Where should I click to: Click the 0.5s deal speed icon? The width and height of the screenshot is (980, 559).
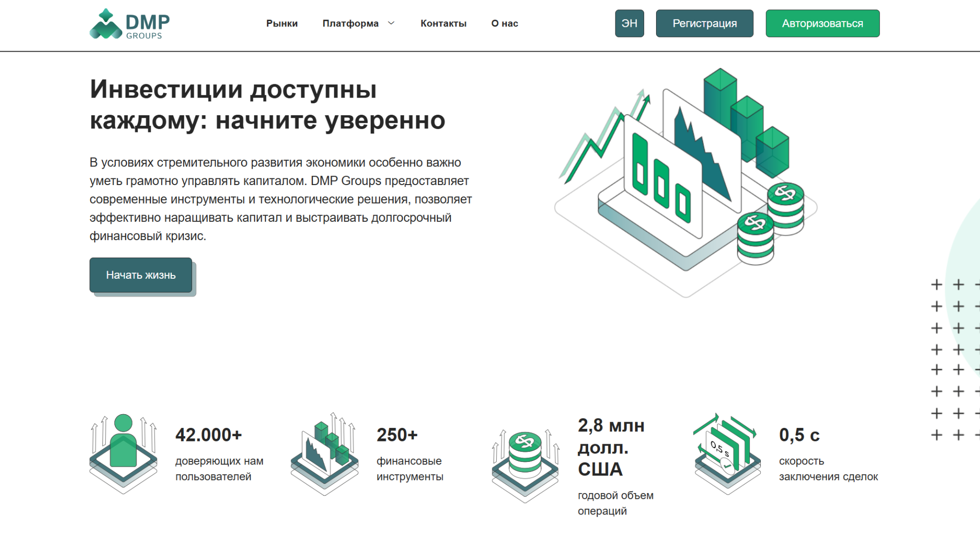(x=727, y=453)
